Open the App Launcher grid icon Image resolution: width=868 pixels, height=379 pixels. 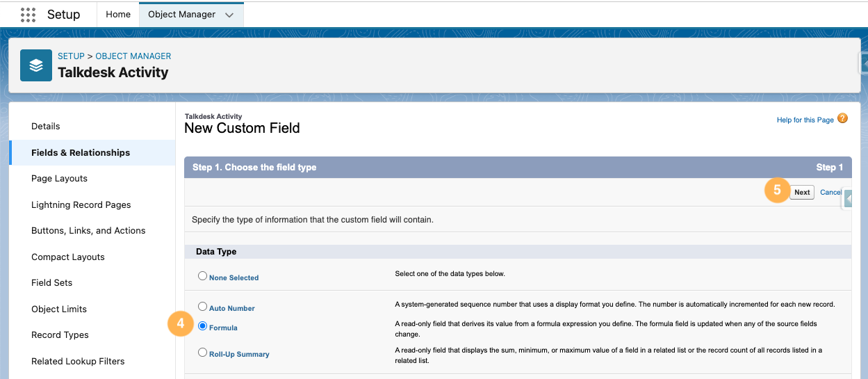click(x=28, y=14)
